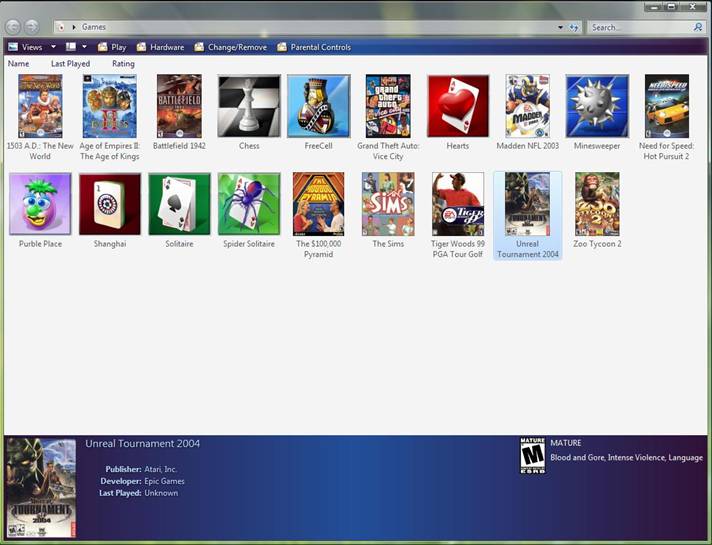Select the Shanghai mahjong game icon
Image resolution: width=712 pixels, height=545 pixels.
(x=109, y=204)
